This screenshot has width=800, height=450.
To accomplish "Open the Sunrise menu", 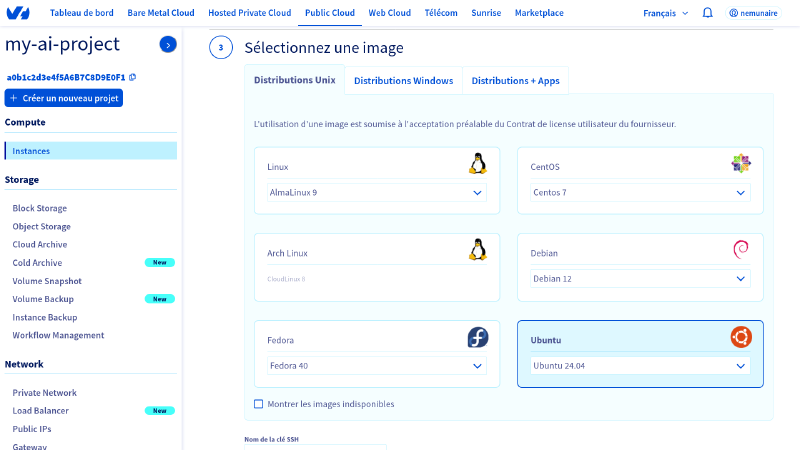I will [x=486, y=13].
